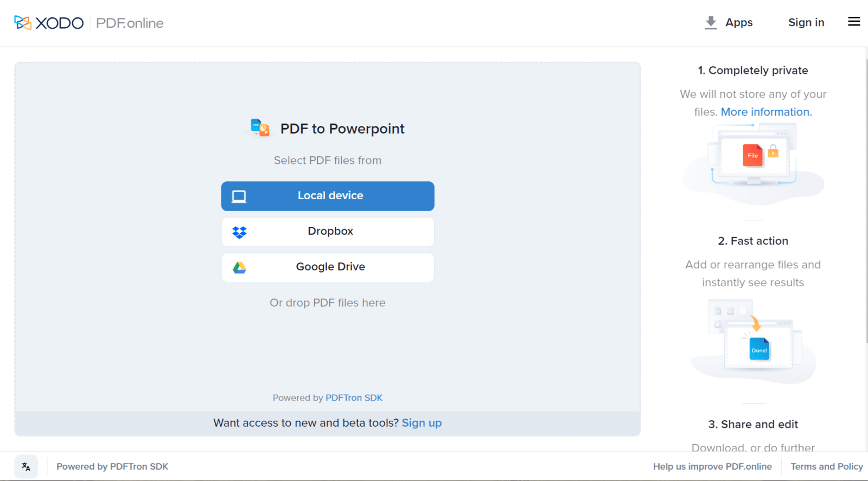The height and width of the screenshot is (481, 868).
Task: Open the More information link
Action: (766, 112)
